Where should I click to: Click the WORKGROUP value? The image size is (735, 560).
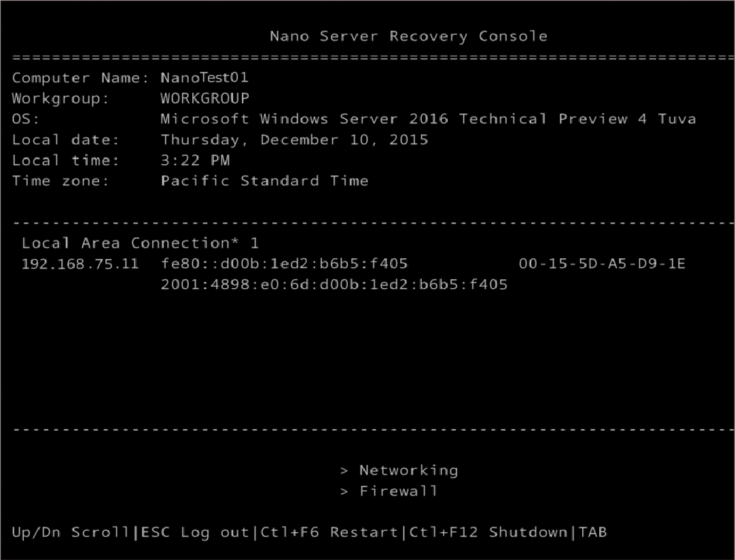point(205,98)
